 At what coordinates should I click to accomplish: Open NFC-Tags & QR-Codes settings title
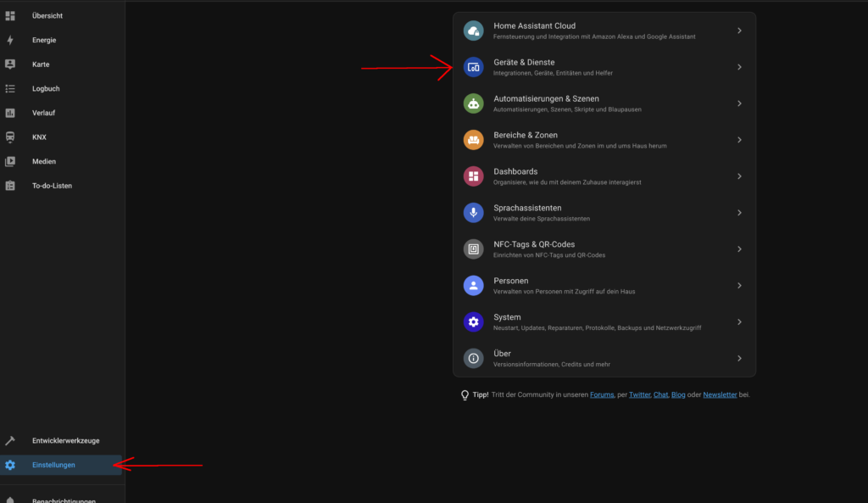(534, 244)
